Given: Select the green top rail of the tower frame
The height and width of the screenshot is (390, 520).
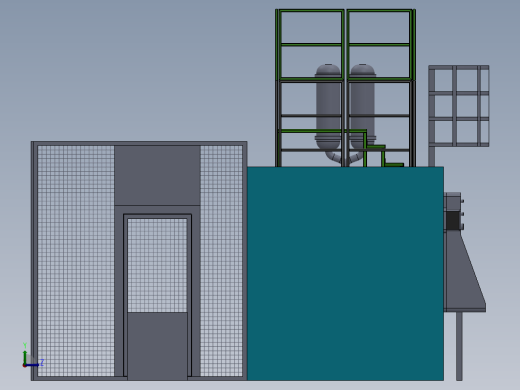Looking at the screenshot, I should click(345, 11).
